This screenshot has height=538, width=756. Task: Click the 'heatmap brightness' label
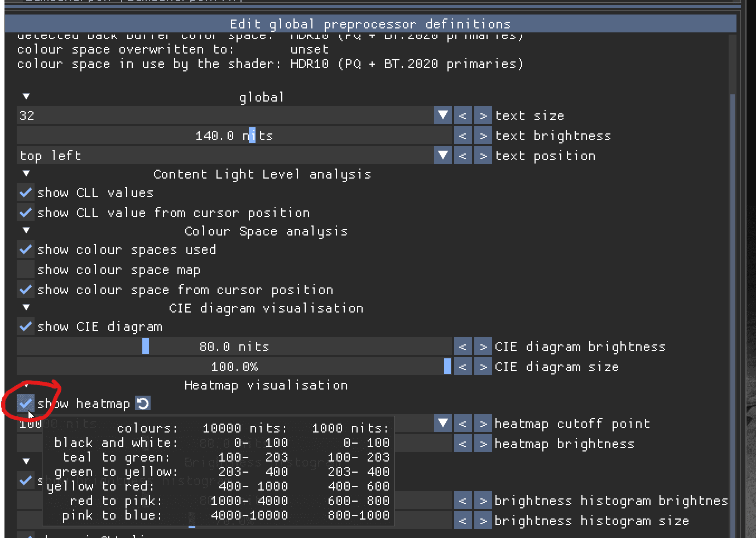tap(565, 444)
